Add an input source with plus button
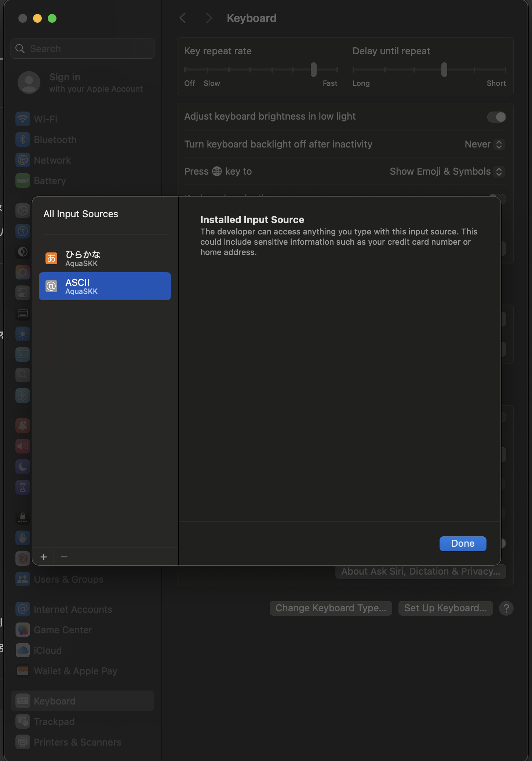This screenshot has height=761, width=532. pos(44,557)
